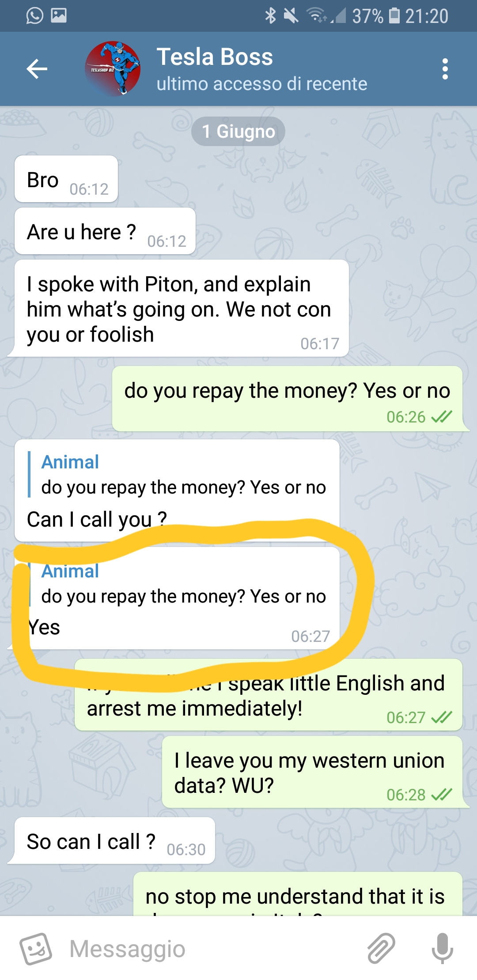
Task: Open Tesla Boss profile avatar
Action: (x=113, y=69)
